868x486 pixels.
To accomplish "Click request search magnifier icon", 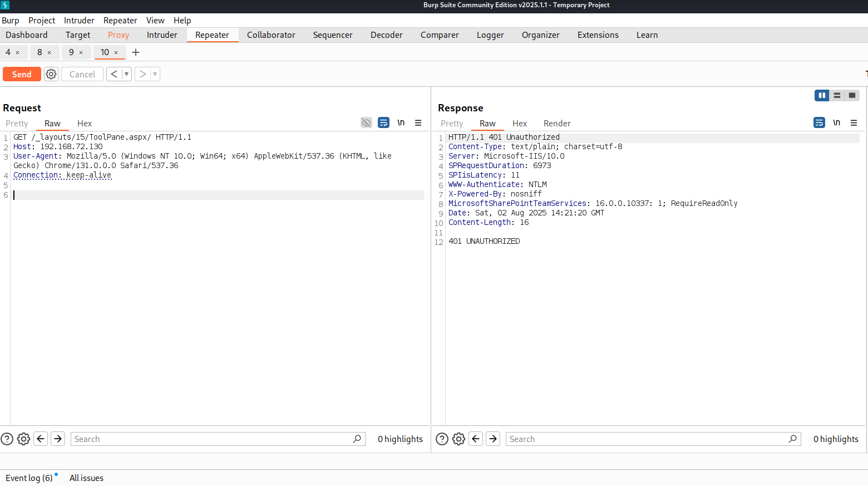I will [x=357, y=439].
